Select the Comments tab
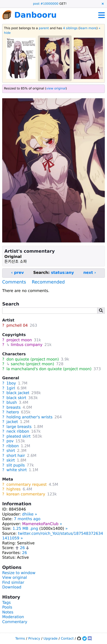The height and width of the screenshot is (644, 107). [x=14, y=282]
